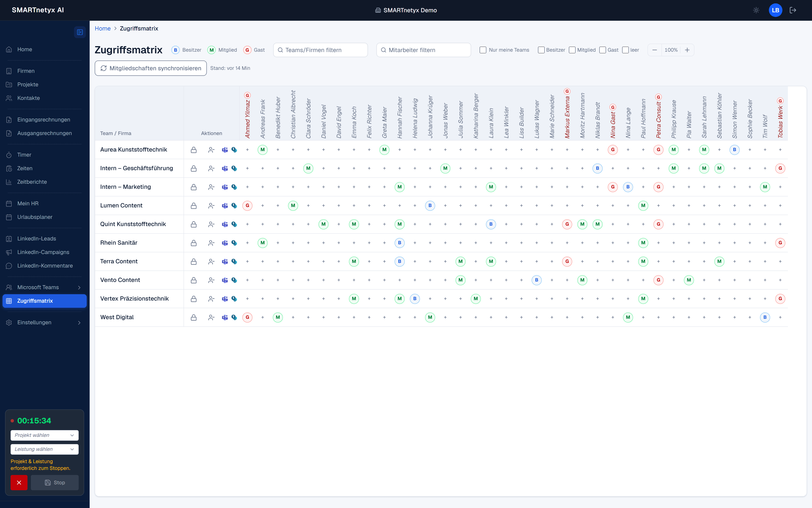Open LinkedIn-Campaigns in the sidebar
The width and height of the screenshot is (812, 508).
click(44, 252)
